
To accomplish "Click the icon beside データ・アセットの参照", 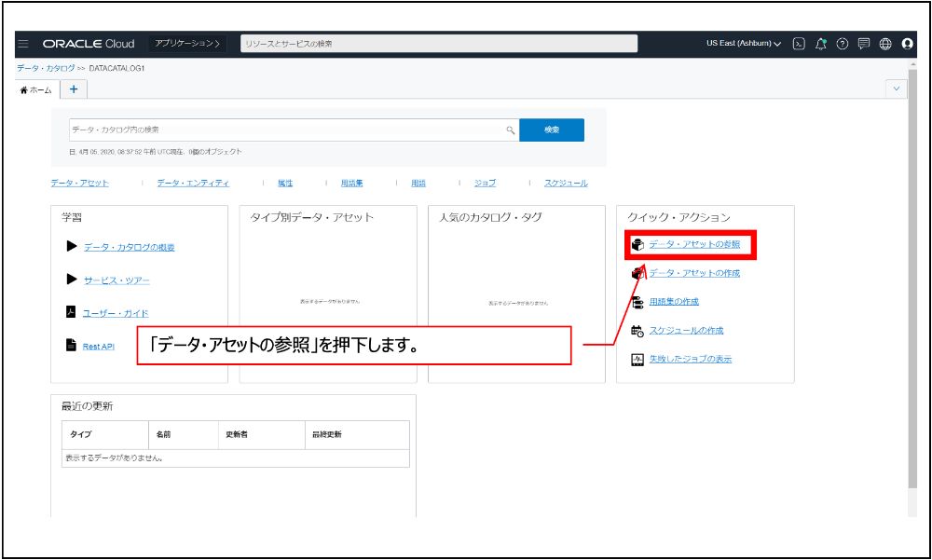I will 637,244.
